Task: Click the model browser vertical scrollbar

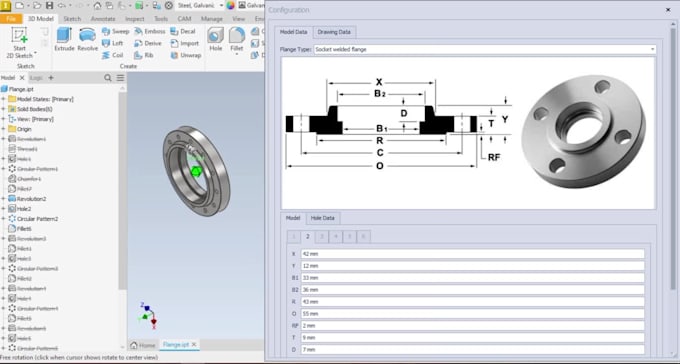Action: point(123,191)
